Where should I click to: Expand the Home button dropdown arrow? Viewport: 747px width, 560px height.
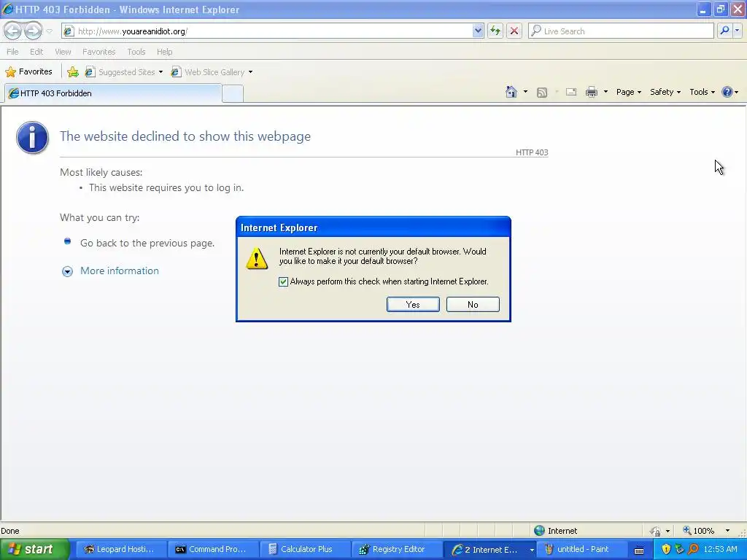pyautogui.click(x=525, y=92)
